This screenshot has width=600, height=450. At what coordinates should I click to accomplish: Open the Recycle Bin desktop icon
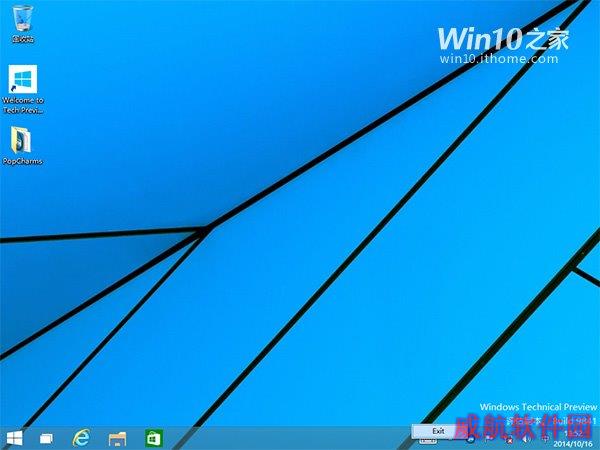(x=23, y=23)
